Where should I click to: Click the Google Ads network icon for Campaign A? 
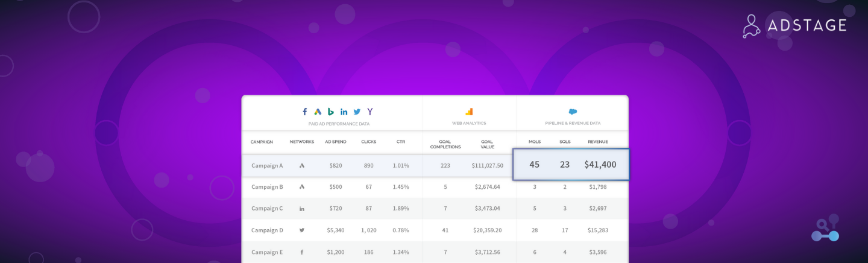click(x=302, y=165)
